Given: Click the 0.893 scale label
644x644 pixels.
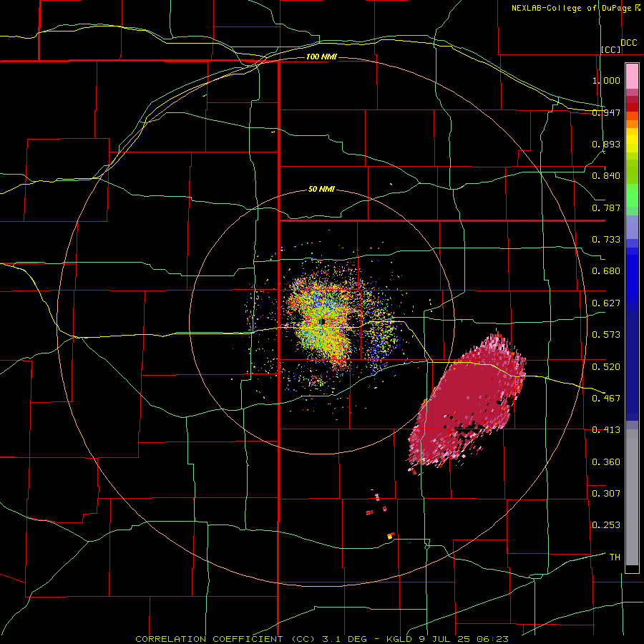Looking at the screenshot, I should point(606,144).
